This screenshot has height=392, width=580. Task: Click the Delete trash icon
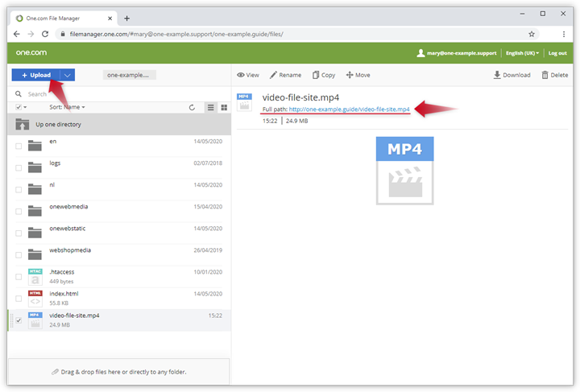click(x=554, y=75)
